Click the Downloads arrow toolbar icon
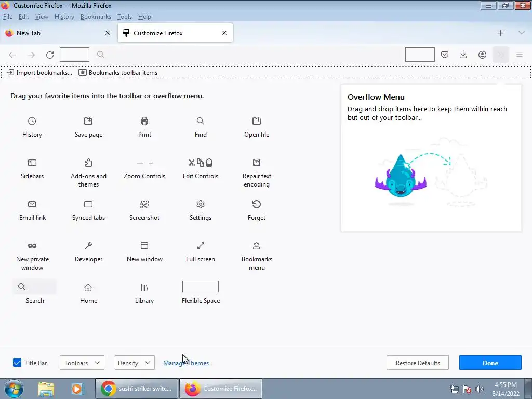The width and height of the screenshot is (532, 399). tap(463, 55)
